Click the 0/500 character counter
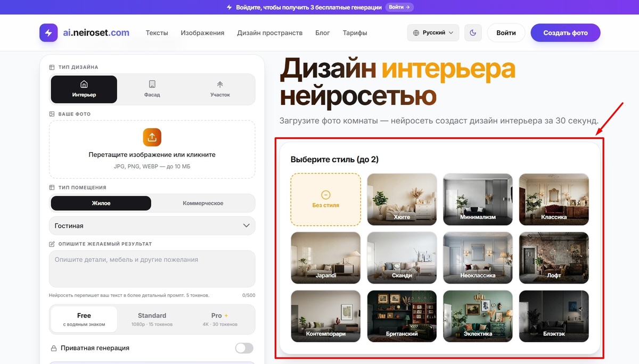This screenshot has height=364, width=639. click(249, 295)
